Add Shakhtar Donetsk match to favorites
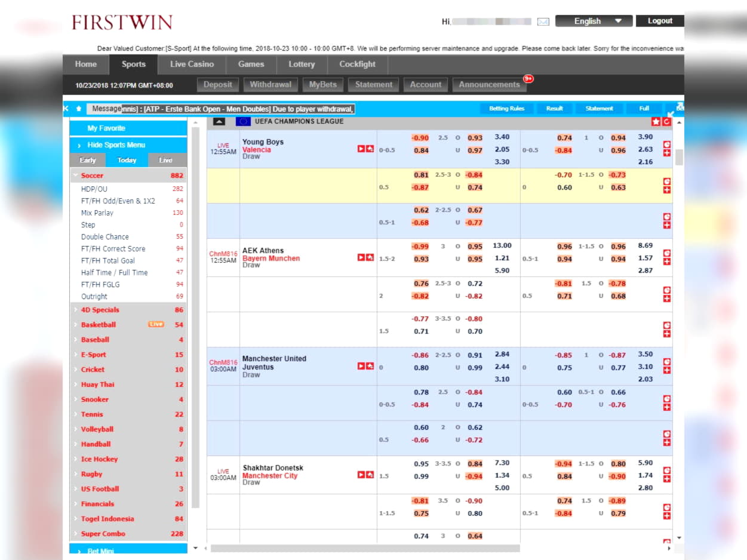The height and width of the screenshot is (560, 747). click(x=370, y=475)
